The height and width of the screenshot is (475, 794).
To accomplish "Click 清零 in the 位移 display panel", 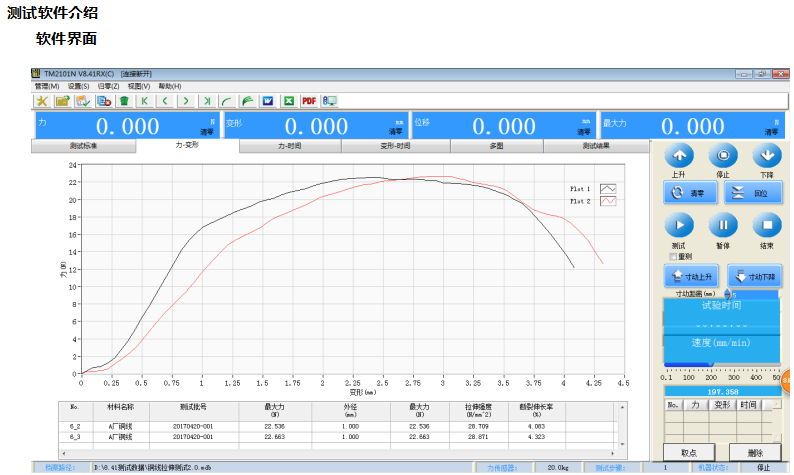I will pyautogui.click(x=584, y=132).
